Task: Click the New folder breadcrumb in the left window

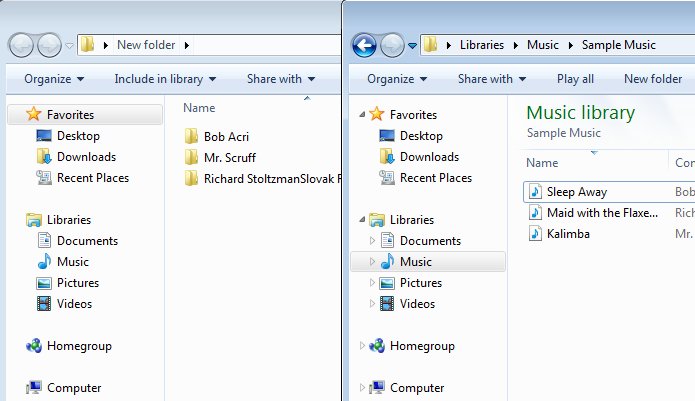Action: pos(146,45)
